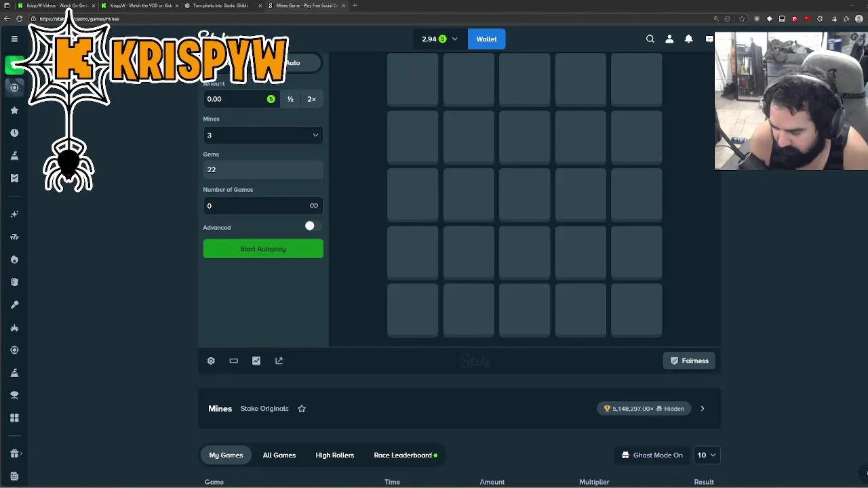
Task: Open favourites star in left sidebar
Action: [14, 110]
